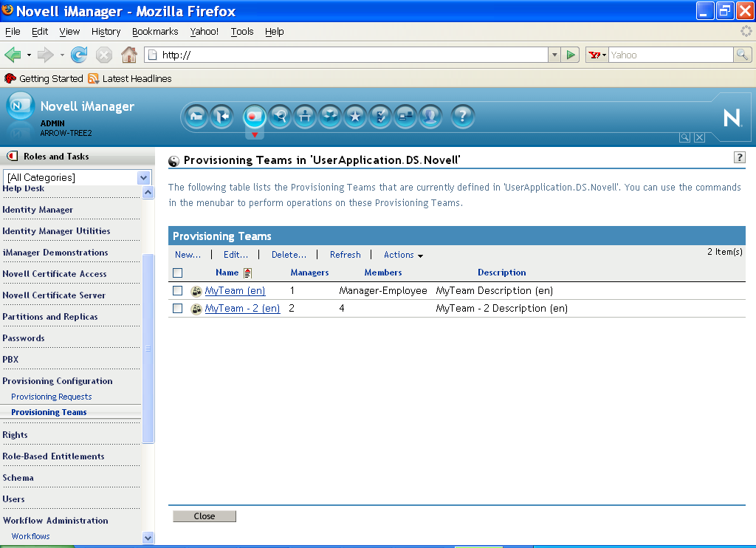Click the sidebar scroll up arrow
This screenshot has width=756, height=548.
click(148, 193)
